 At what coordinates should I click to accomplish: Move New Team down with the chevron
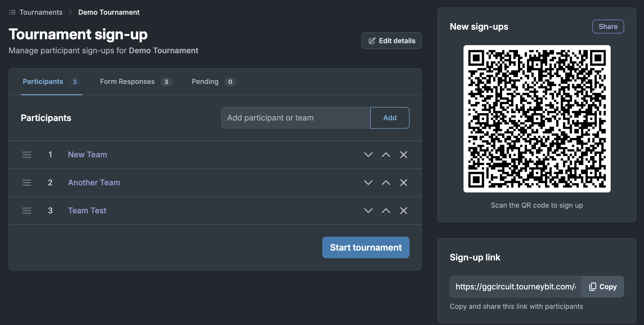click(368, 155)
